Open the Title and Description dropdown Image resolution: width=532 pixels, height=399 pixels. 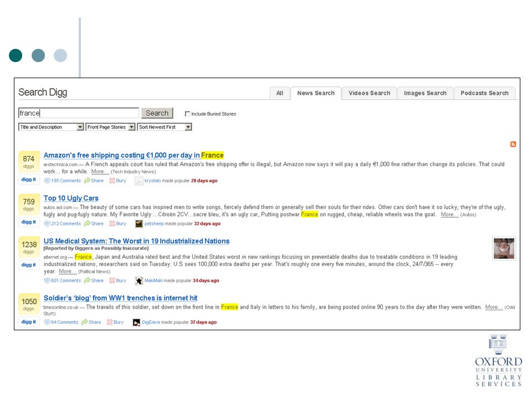click(x=51, y=127)
